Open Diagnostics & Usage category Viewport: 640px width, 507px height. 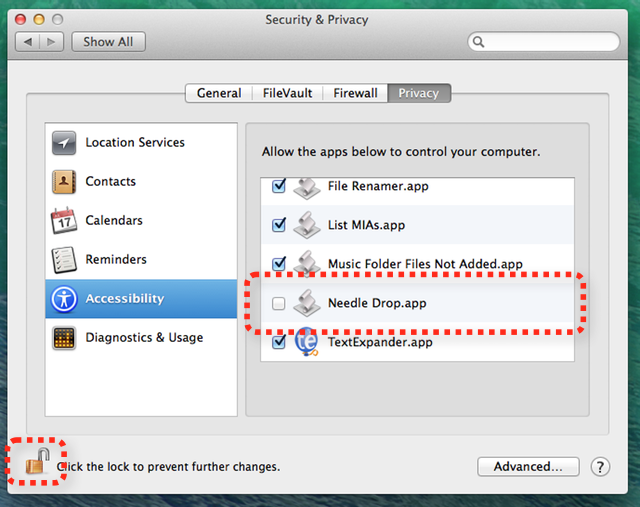(x=141, y=338)
